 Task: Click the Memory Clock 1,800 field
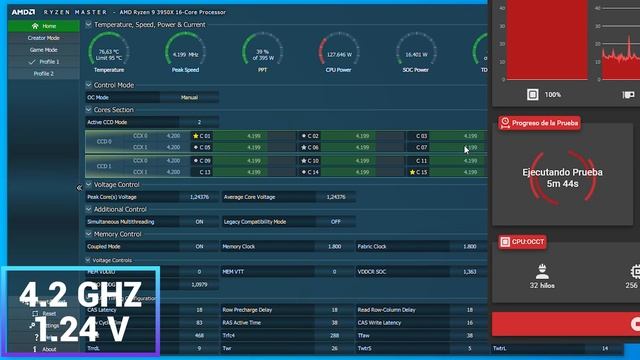(x=335, y=247)
